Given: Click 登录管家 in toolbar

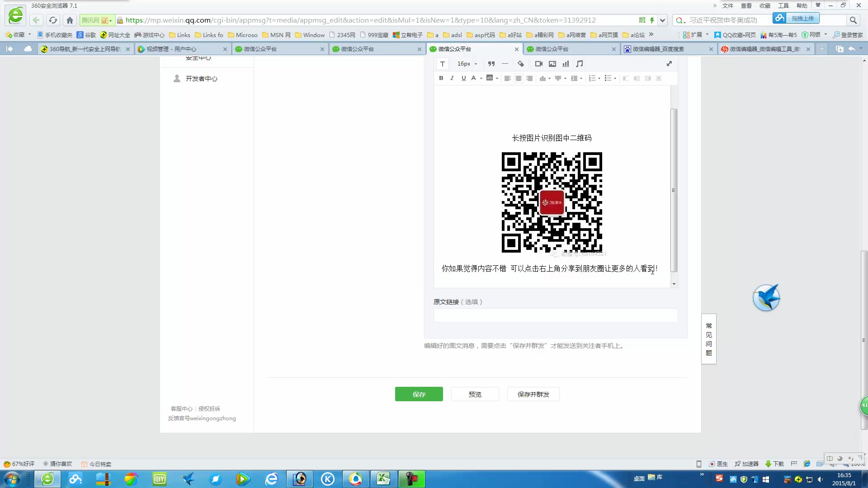Looking at the screenshot, I should (x=848, y=35).
